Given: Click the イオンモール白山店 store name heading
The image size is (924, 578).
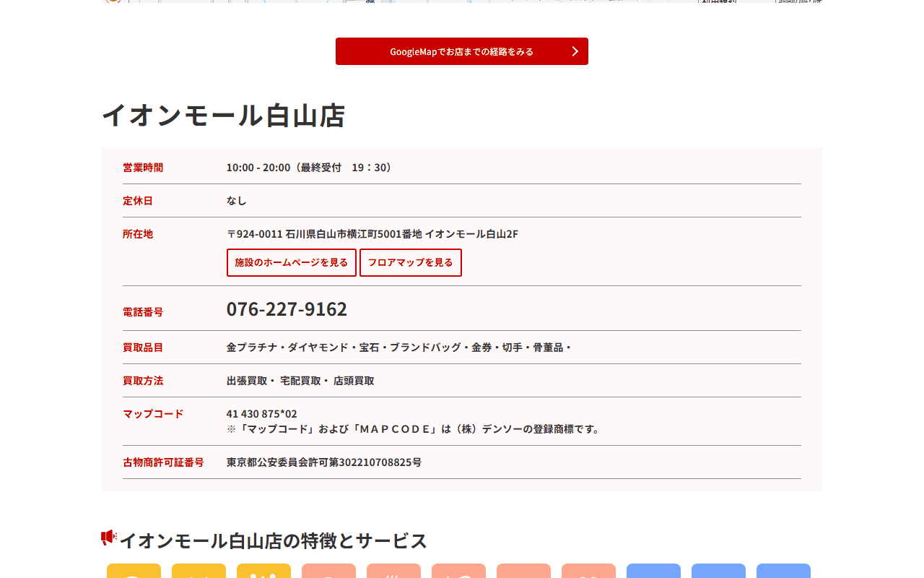Looking at the screenshot, I should tap(223, 116).
